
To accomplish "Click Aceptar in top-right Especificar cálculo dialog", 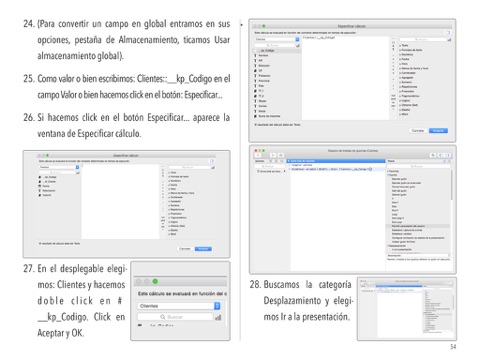I will coord(438,131).
